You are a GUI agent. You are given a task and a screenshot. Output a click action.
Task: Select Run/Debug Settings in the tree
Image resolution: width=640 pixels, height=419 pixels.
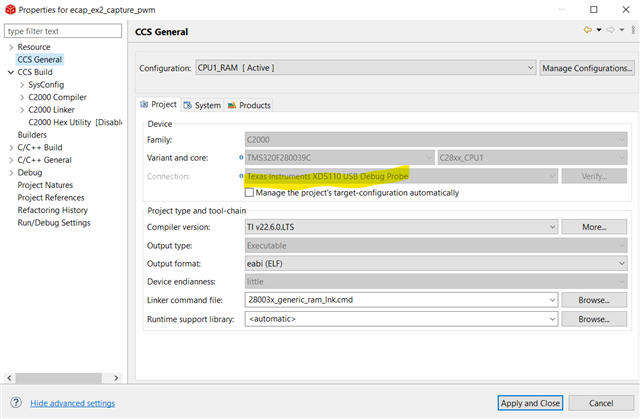point(54,222)
